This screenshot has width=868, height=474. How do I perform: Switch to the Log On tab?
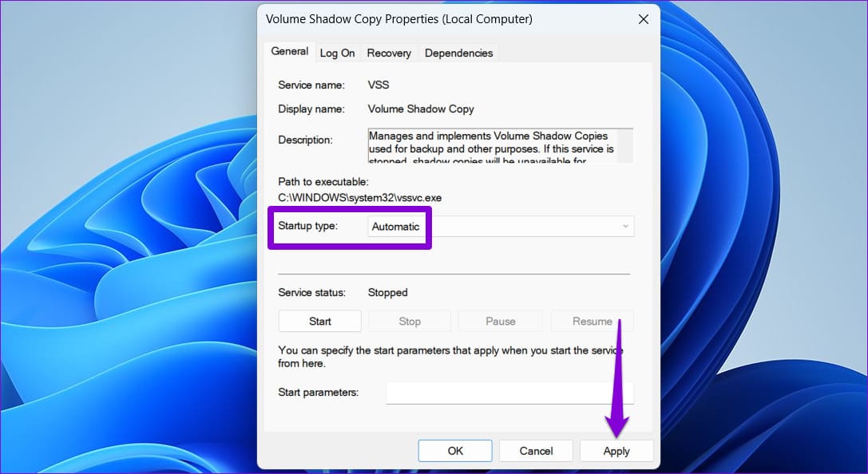point(337,53)
